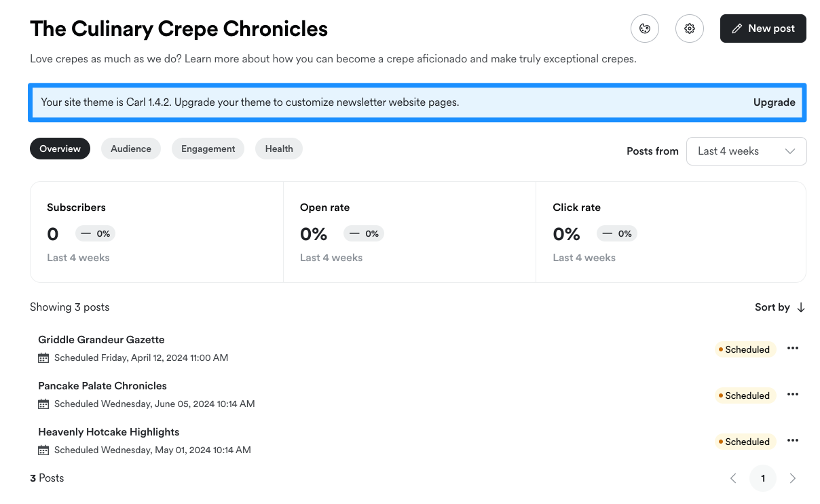The height and width of the screenshot is (504, 820).
Task: Open the Health tab
Action: pos(279,149)
